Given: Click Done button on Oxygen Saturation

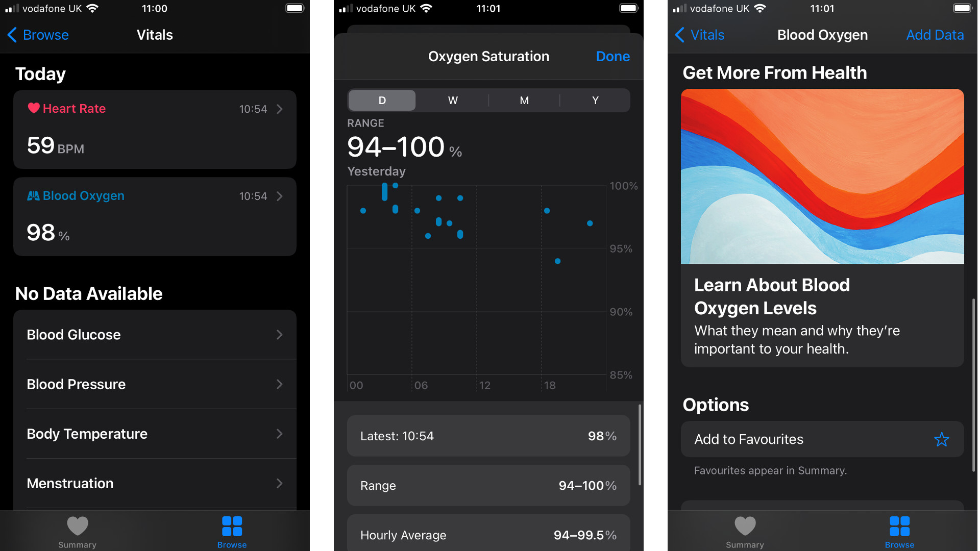Looking at the screenshot, I should click(x=612, y=57).
